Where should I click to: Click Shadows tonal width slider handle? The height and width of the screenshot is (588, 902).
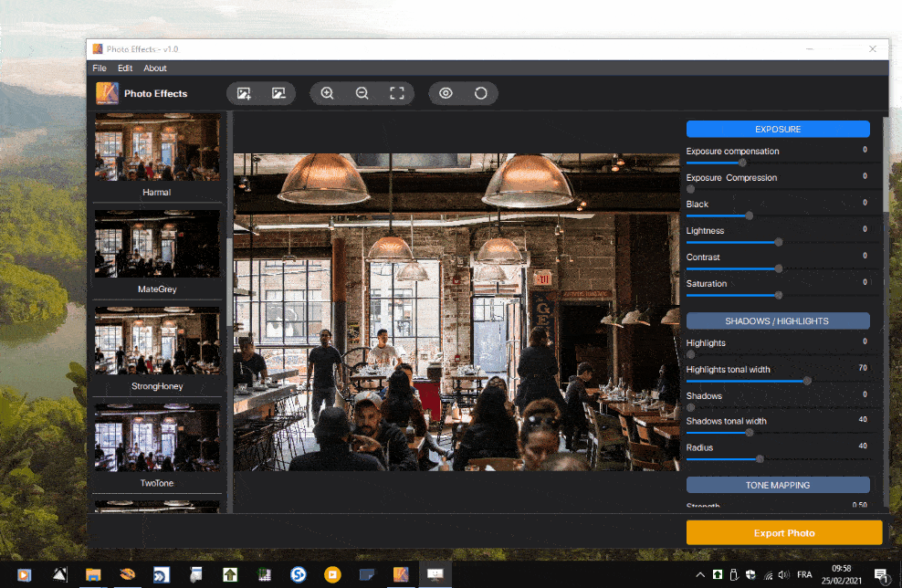point(749,433)
